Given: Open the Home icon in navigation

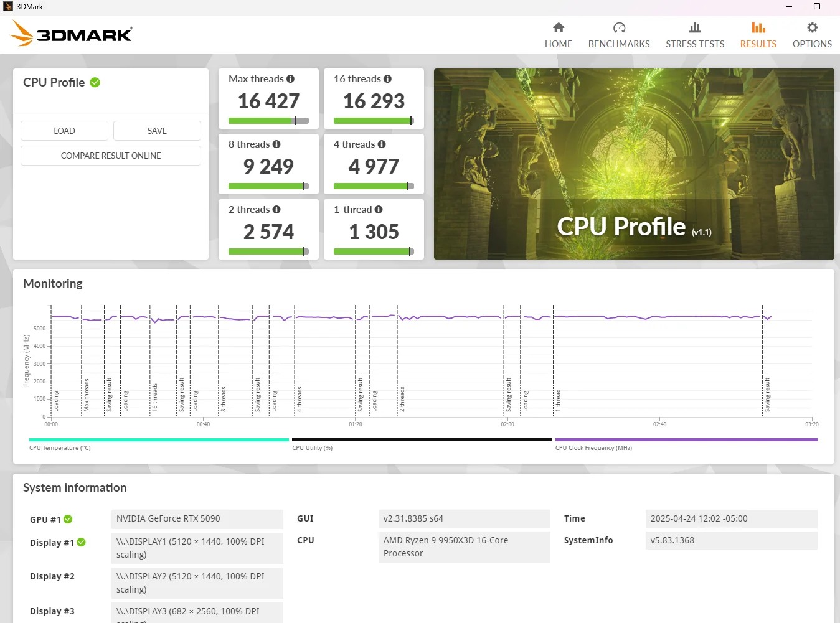Looking at the screenshot, I should (x=559, y=27).
